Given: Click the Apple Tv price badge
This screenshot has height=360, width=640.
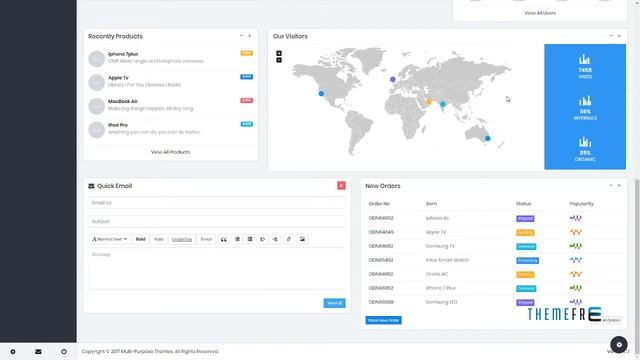Looking at the screenshot, I should (x=247, y=77).
